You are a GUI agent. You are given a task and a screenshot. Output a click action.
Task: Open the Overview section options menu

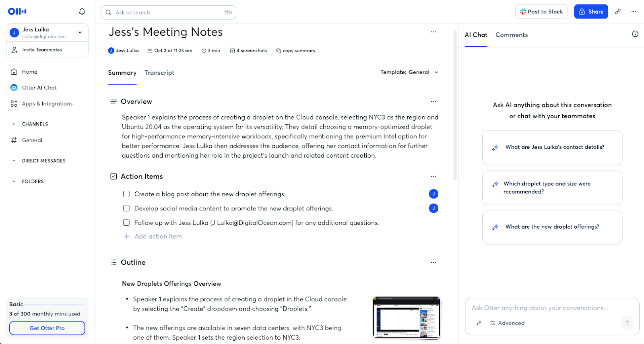click(433, 101)
